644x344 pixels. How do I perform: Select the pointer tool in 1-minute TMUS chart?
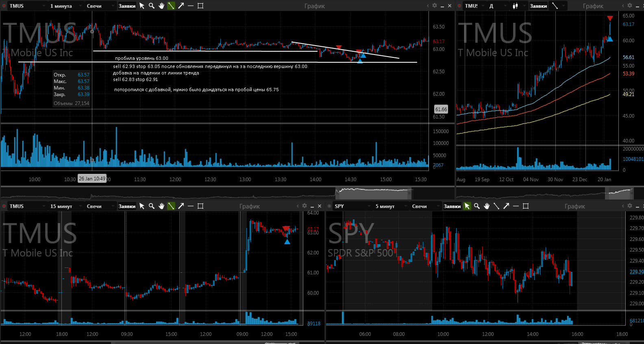tap(142, 6)
